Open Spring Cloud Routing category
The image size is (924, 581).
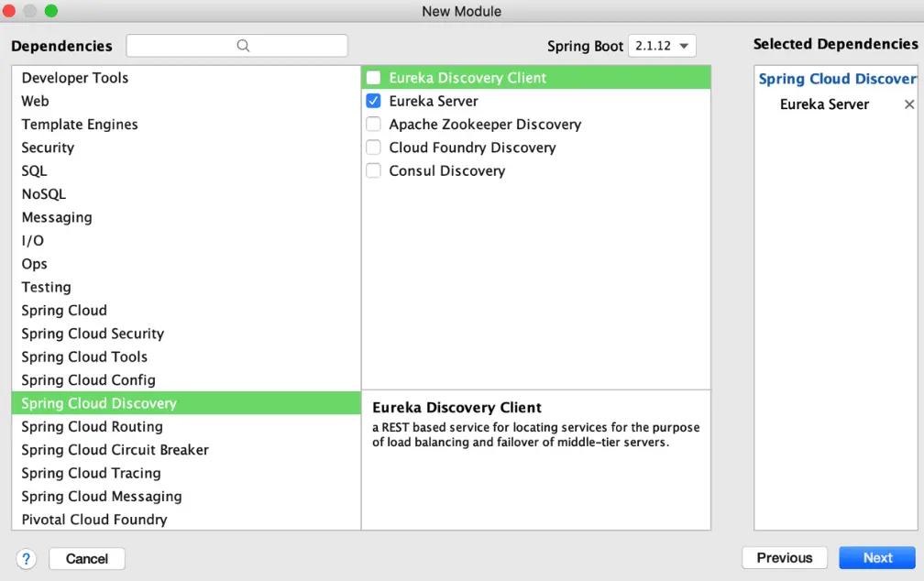click(186, 427)
